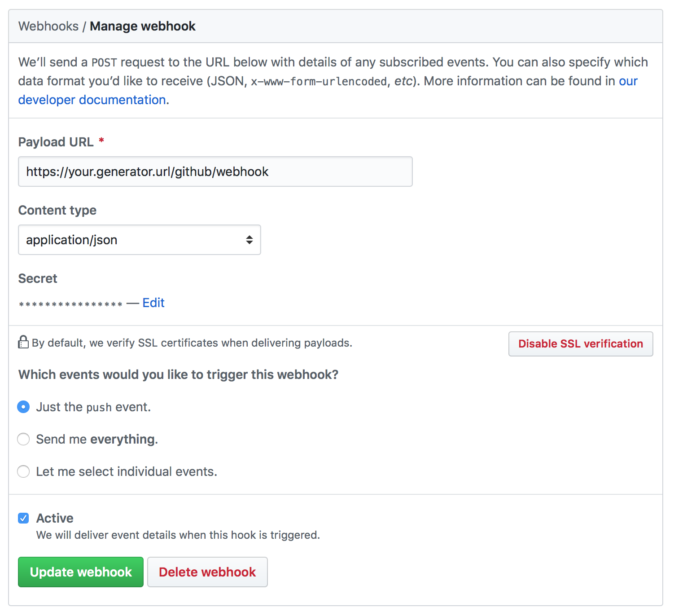Click Disable SSL verification button
Image resolution: width=674 pixels, height=616 pixels.
(581, 344)
